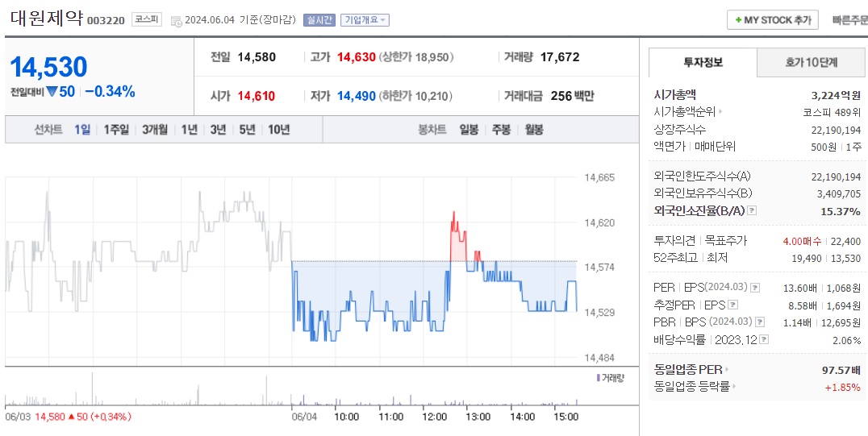
Task: Select the 1년 line chart period
Action: (189, 130)
